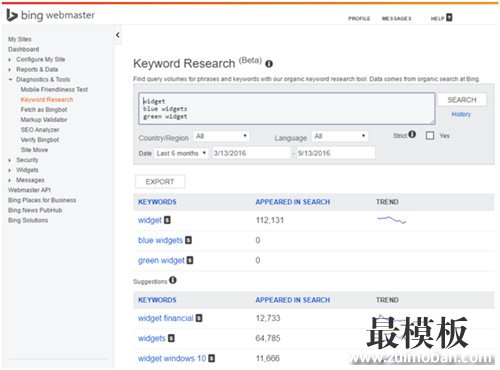This screenshot has width=500, height=370.
Task: Open Webmaster API
Action: [x=29, y=190]
